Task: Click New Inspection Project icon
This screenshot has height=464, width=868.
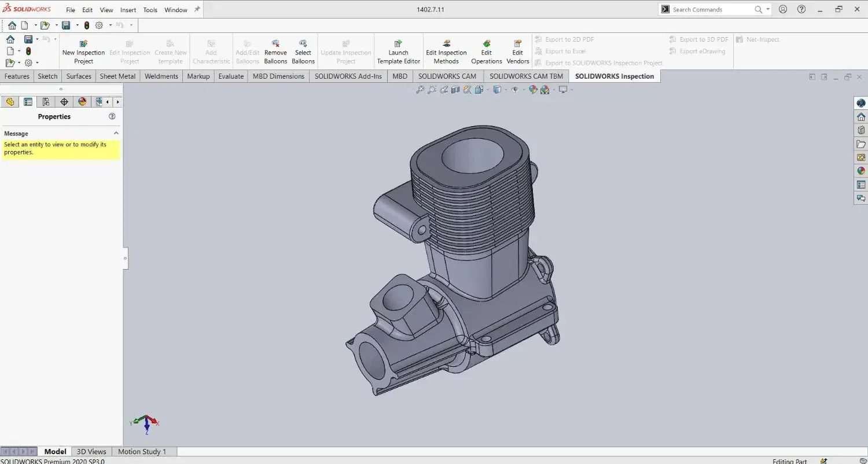Action: (x=83, y=44)
